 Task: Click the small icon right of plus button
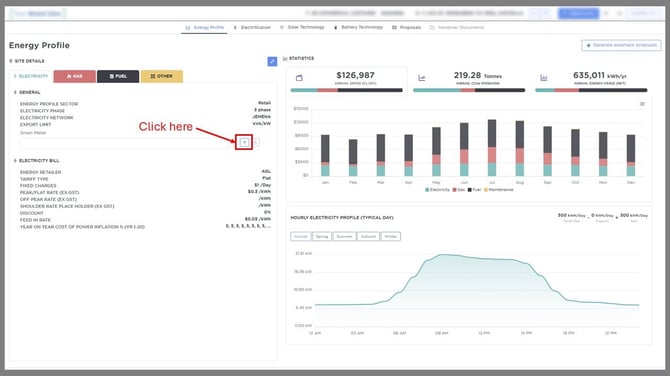coord(256,143)
